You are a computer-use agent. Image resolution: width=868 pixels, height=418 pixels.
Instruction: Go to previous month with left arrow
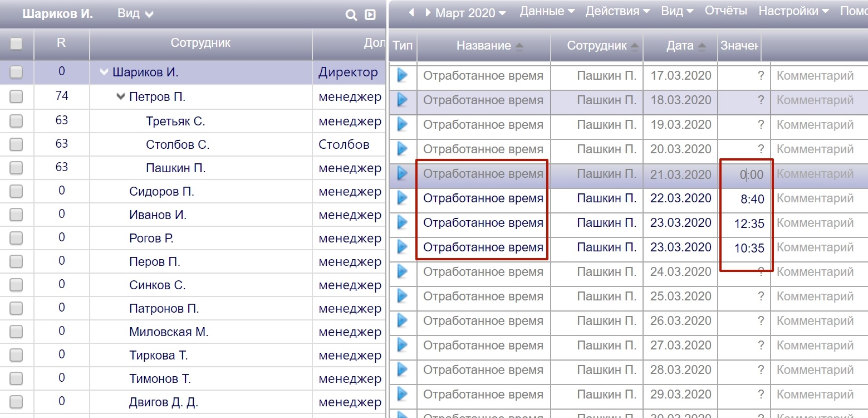[x=411, y=12]
